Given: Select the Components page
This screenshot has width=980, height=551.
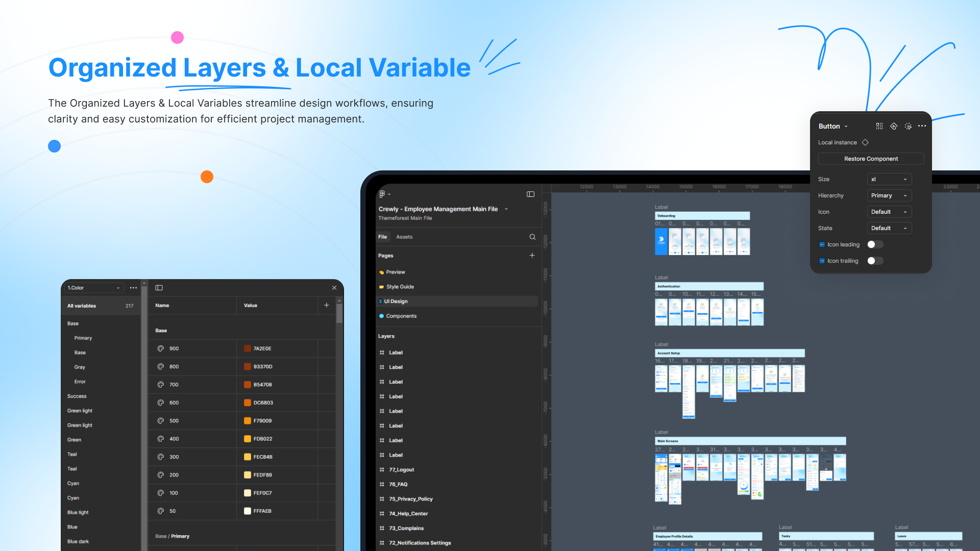Looking at the screenshot, I should click(x=401, y=316).
